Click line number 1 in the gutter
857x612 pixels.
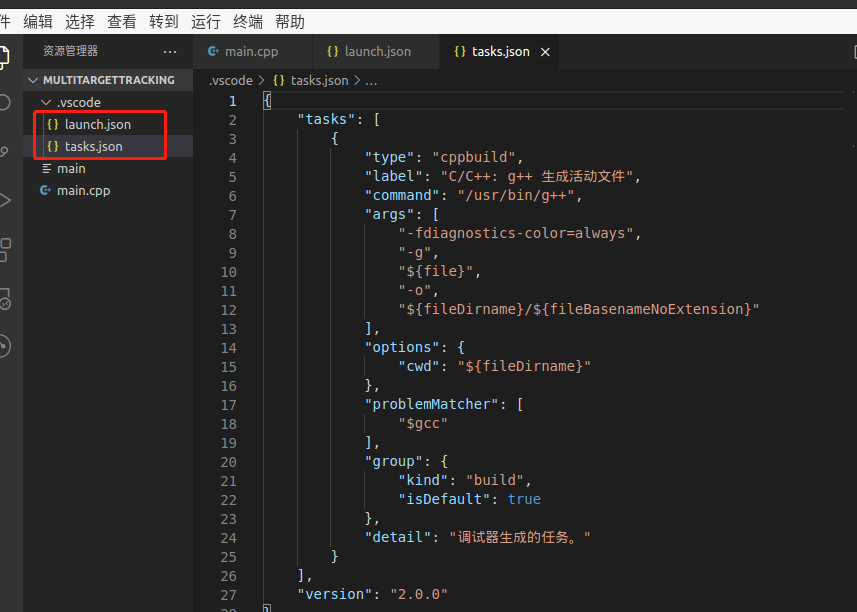pyautogui.click(x=233, y=101)
